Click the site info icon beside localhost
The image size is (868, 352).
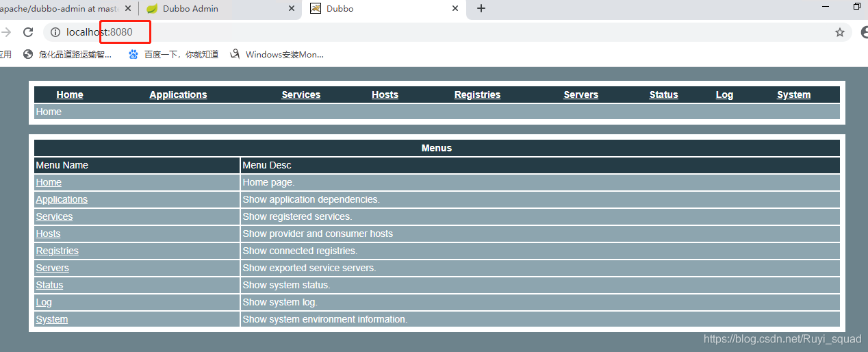click(56, 32)
